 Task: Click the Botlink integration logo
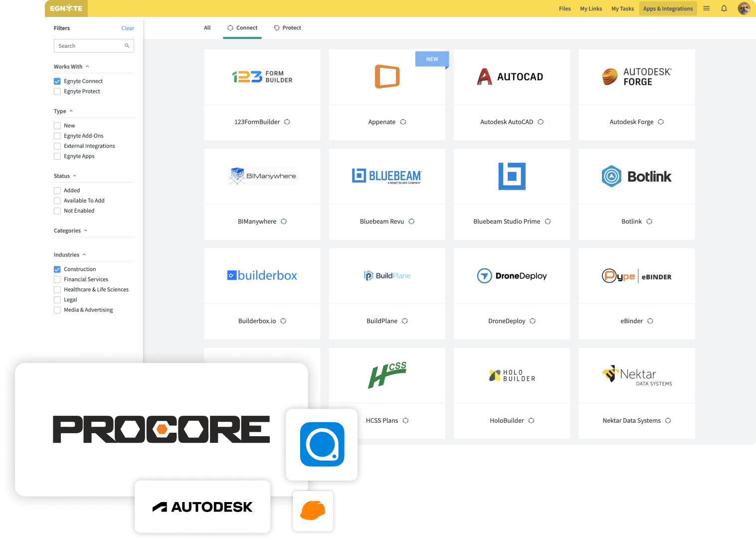pos(636,176)
